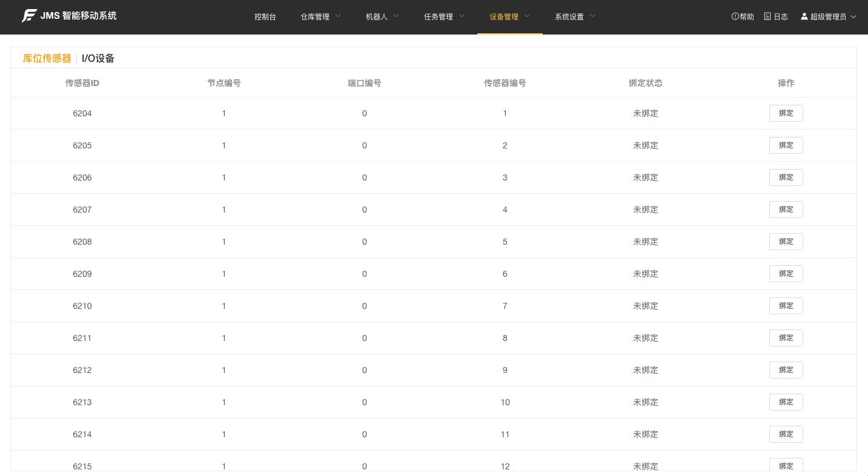
Task: Expand the 任务管理 dropdown chevron
Action: click(462, 16)
